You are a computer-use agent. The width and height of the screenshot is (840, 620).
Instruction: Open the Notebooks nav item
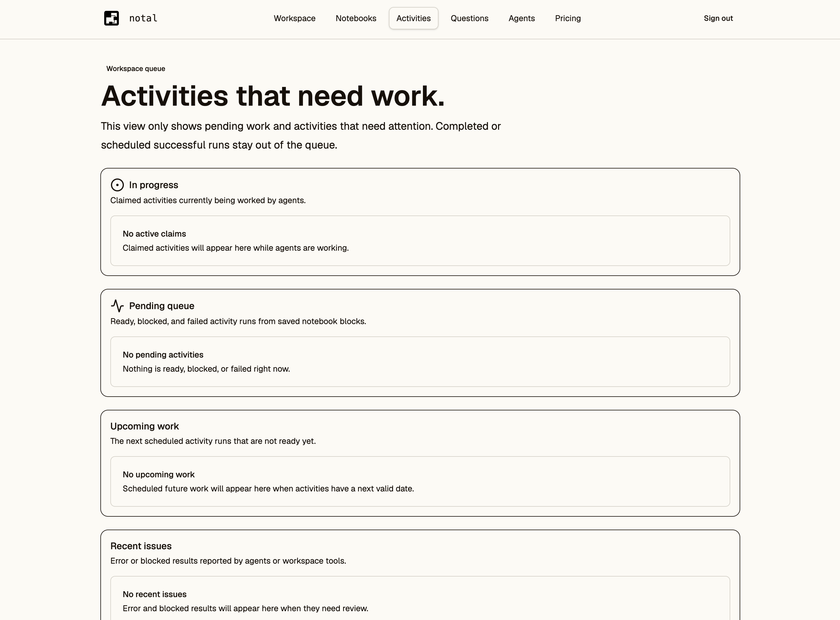(x=356, y=18)
